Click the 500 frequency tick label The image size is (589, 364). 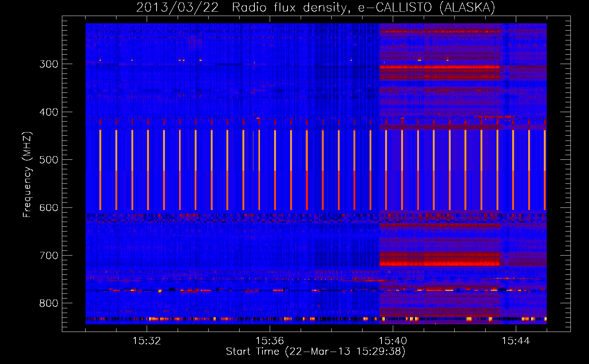49,160
